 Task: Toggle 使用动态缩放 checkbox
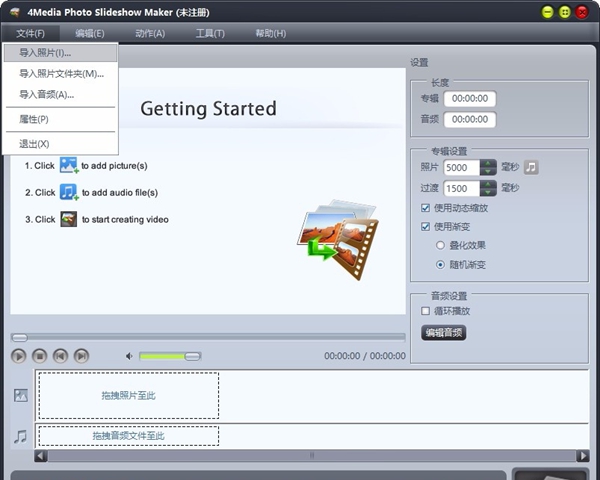click(x=425, y=208)
